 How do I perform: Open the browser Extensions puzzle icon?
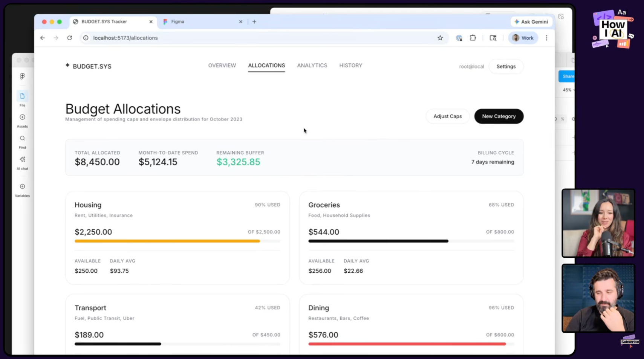(473, 38)
